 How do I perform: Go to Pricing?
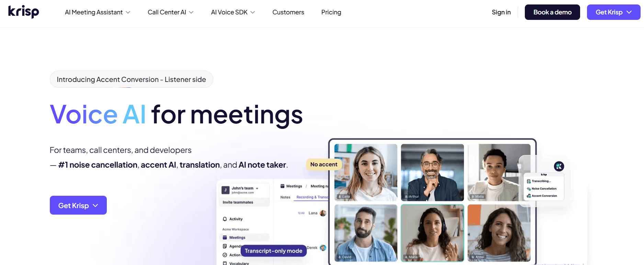[x=331, y=12]
